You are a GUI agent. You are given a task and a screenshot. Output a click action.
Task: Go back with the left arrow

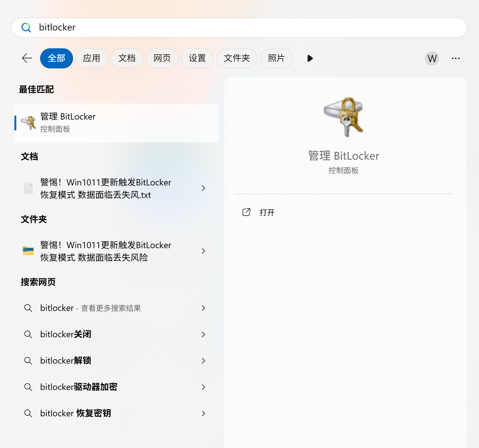27,58
